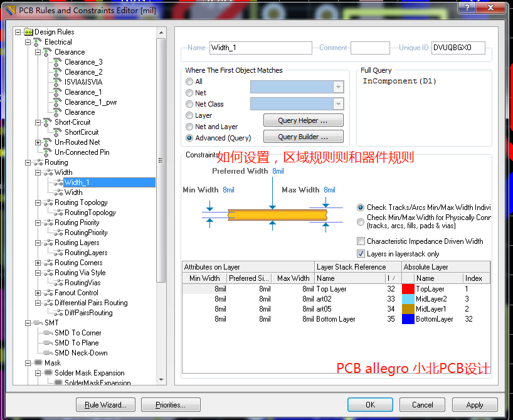Image resolution: width=513 pixels, height=420 pixels.
Task: Click the help question mark button
Action: point(467,7)
